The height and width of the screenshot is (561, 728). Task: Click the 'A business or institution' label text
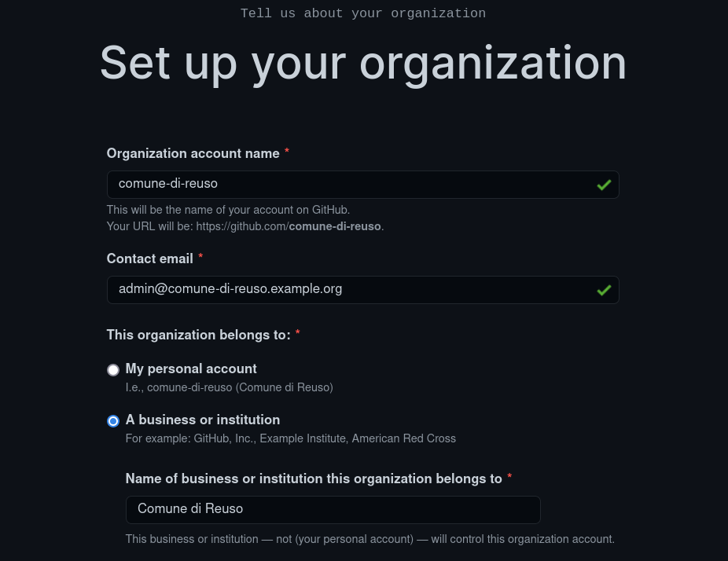pyautogui.click(x=202, y=420)
